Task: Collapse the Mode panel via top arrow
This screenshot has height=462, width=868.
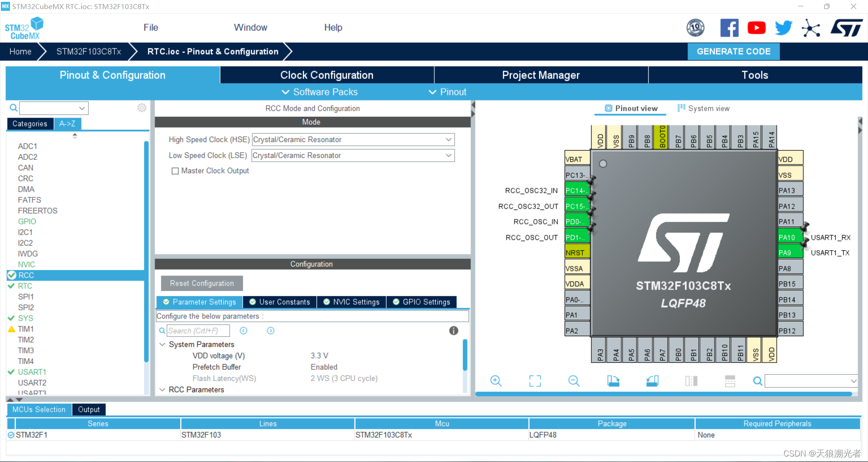Action: 473,105
